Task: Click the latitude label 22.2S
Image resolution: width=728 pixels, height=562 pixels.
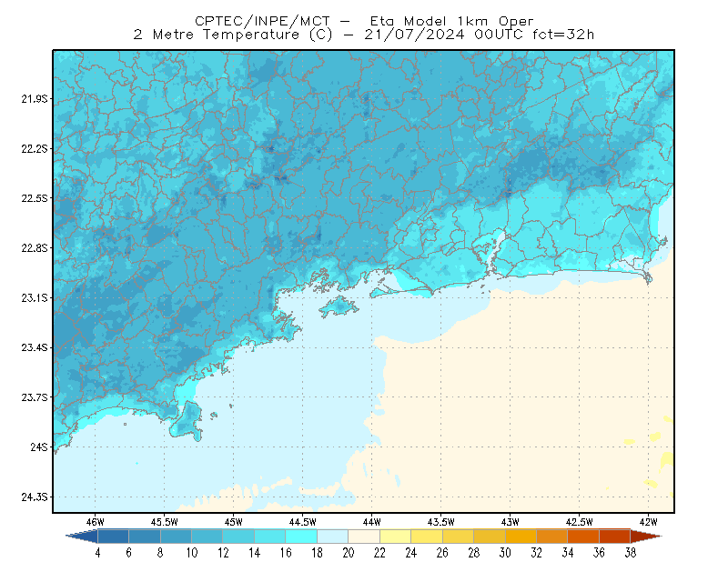Action: pos(35,148)
